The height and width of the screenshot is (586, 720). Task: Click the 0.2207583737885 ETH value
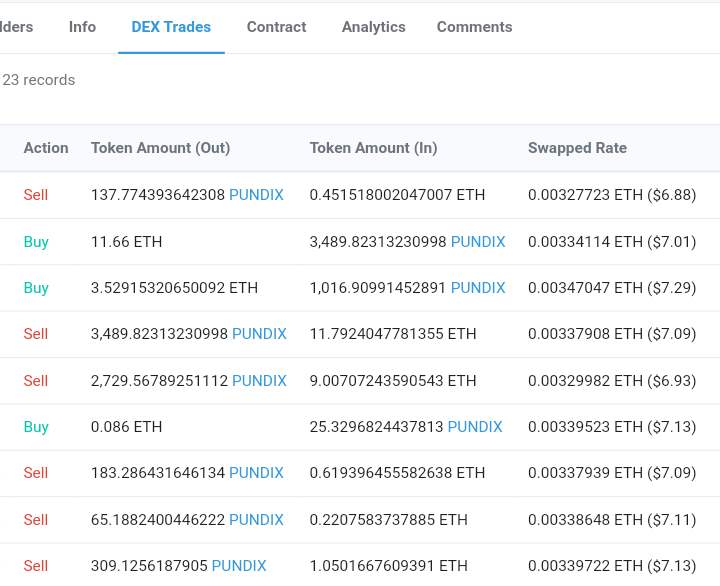coord(388,520)
